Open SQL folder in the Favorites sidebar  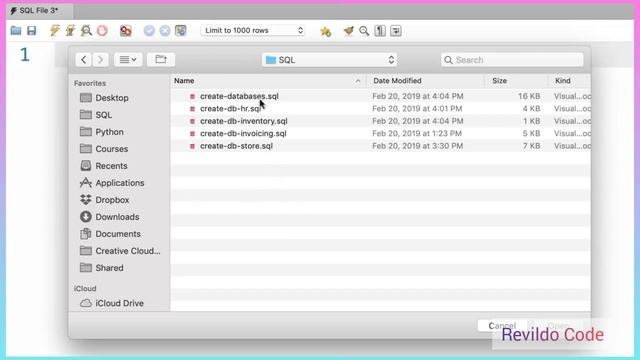tap(96, 115)
